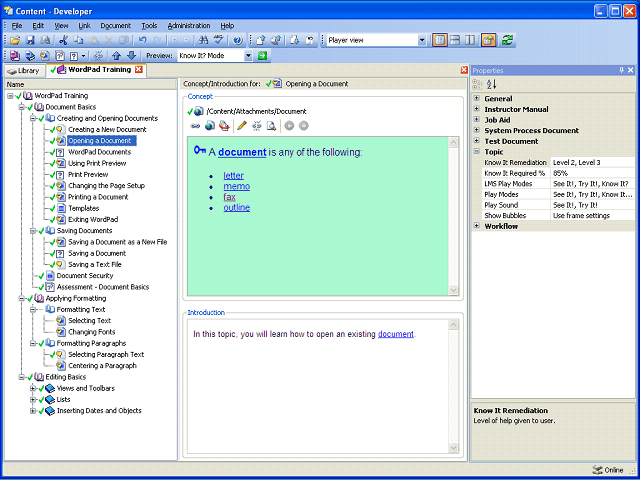Click the greyed-out play button in Concept pane
The height and width of the screenshot is (480, 640).
click(x=289, y=126)
